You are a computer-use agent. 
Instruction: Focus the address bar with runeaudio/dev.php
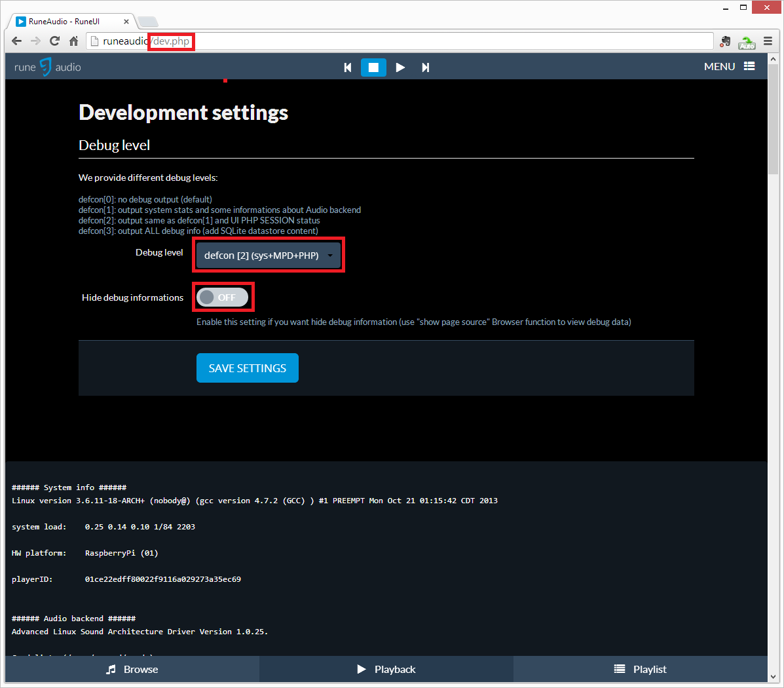tap(400, 41)
